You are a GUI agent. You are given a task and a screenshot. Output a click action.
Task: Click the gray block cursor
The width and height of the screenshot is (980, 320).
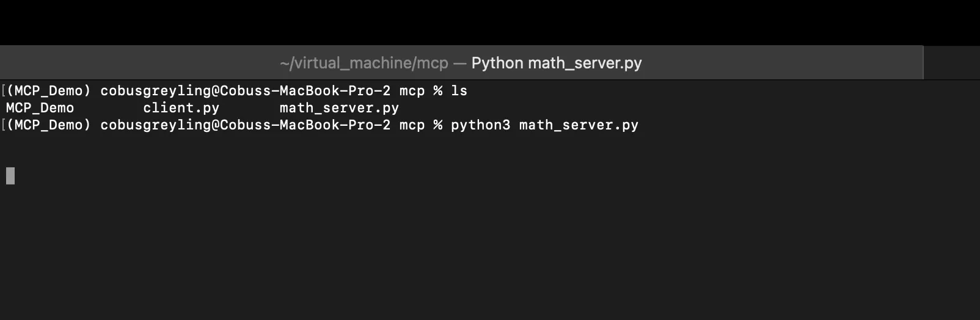10,176
